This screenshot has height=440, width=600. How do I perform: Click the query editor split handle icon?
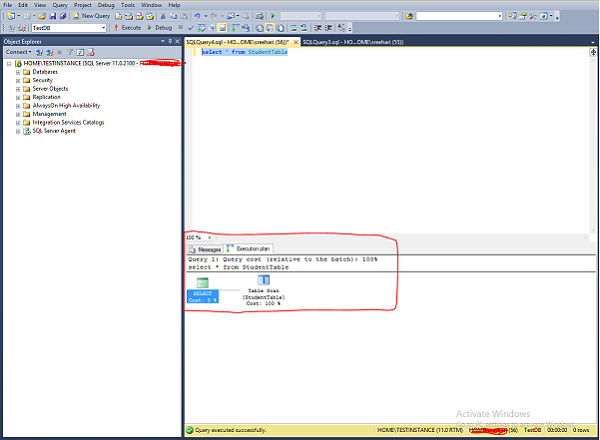click(593, 52)
